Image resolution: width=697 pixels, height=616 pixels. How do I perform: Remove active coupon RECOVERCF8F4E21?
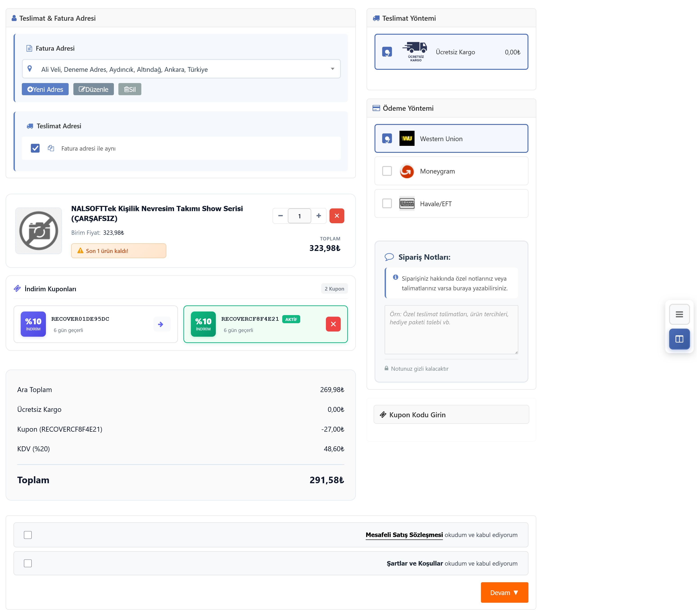click(x=333, y=324)
